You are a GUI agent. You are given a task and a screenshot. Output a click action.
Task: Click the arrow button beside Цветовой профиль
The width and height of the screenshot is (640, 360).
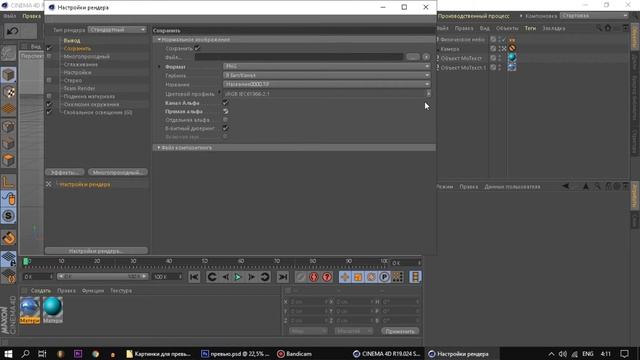(428, 93)
